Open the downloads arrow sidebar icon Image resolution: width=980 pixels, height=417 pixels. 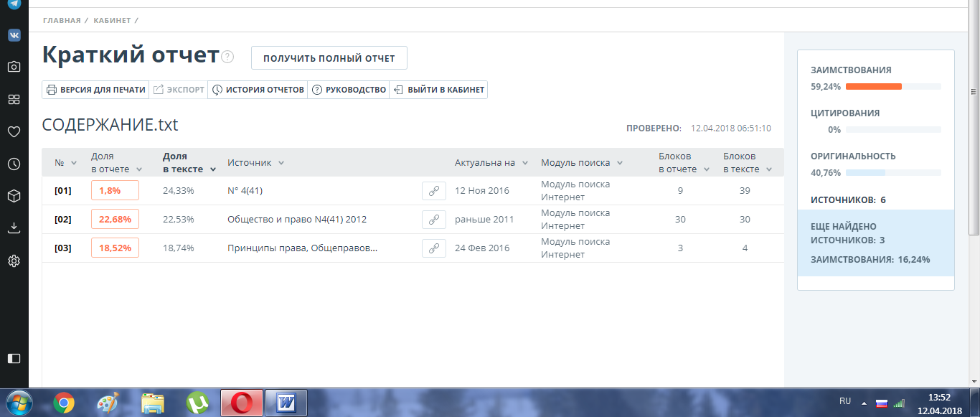click(14, 228)
